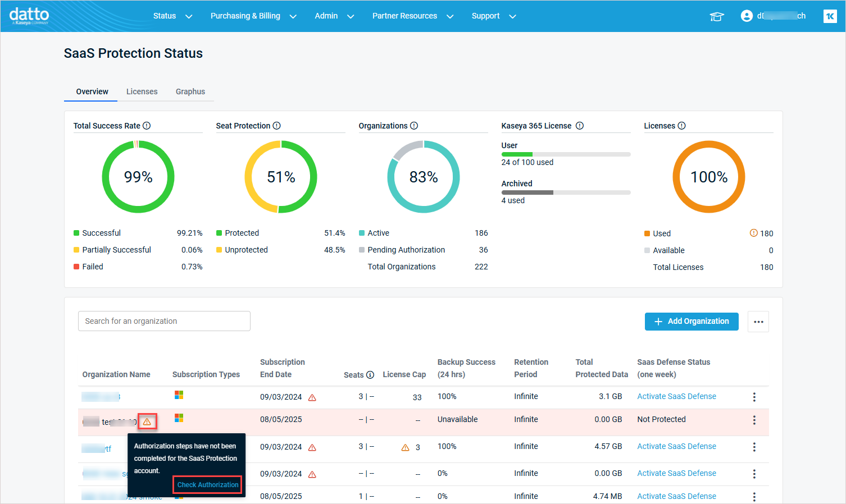Click Subscription Types column header

(206, 374)
